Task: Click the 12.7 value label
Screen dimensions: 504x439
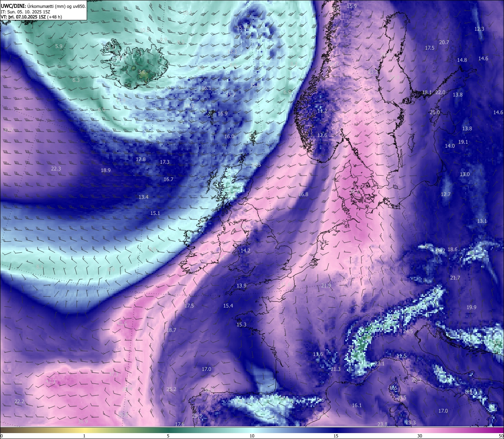Action: pos(445,194)
